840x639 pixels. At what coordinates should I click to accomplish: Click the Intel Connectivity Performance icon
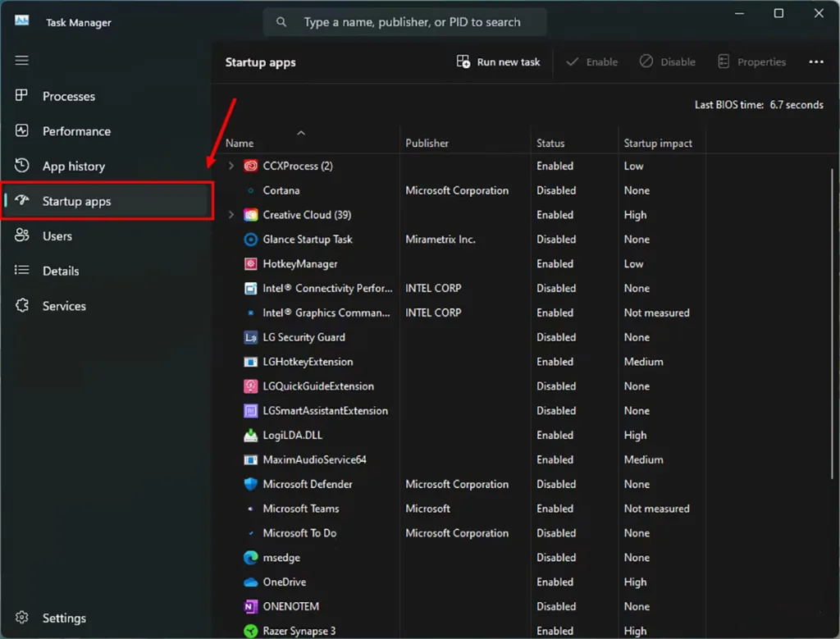pyautogui.click(x=250, y=288)
